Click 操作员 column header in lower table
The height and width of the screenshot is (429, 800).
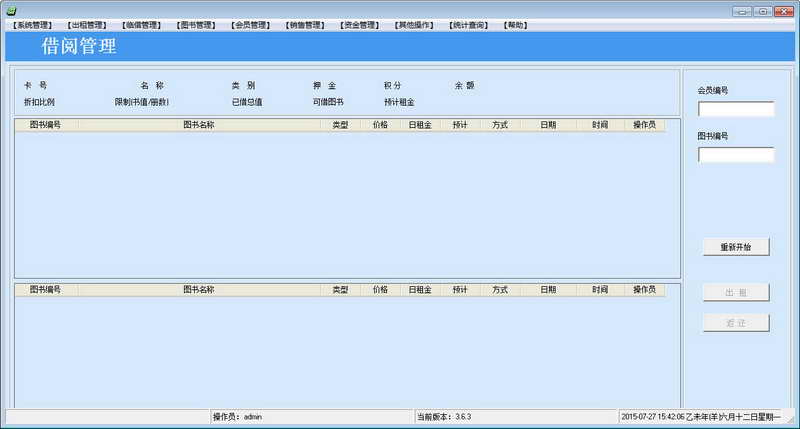pos(645,290)
